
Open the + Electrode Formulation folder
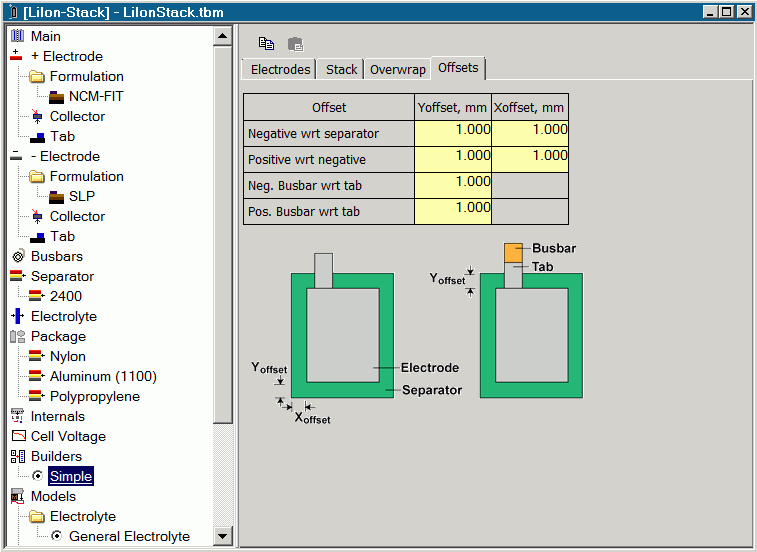pyautogui.click(x=37, y=76)
